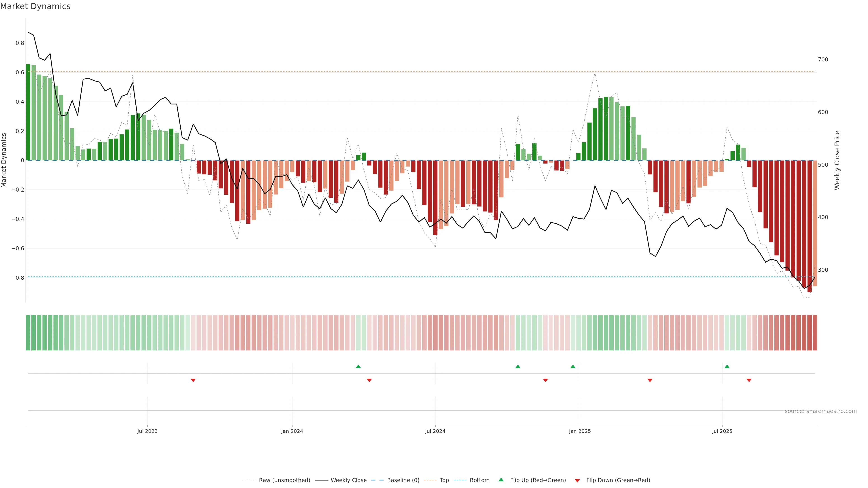Click the green triangle icon in legend
The image size is (868, 488).
501,480
